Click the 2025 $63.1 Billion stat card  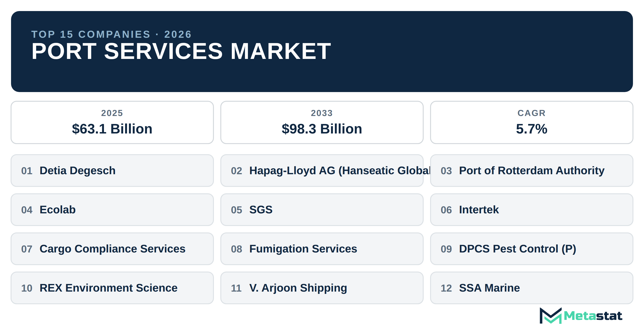pos(112,122)
